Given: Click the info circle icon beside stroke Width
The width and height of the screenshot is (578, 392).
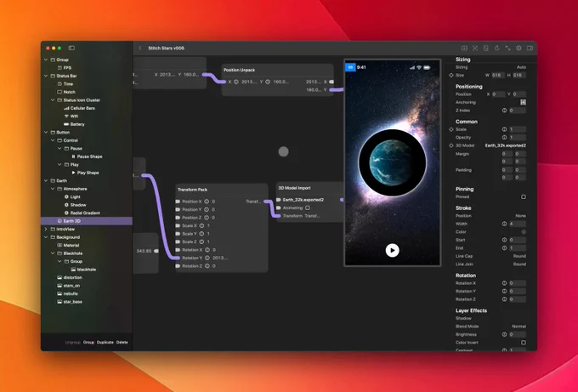Looking at the screenshot, I should click(x=504, y=224).
